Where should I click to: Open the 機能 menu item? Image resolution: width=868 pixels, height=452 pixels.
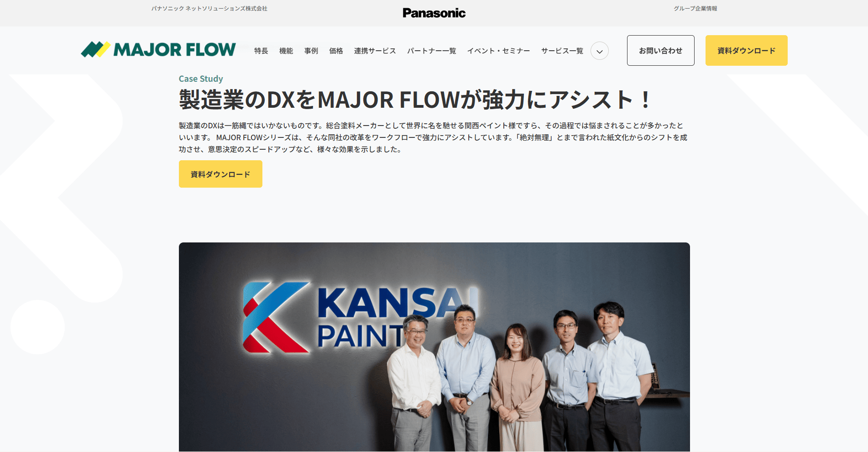pos(286,51)
